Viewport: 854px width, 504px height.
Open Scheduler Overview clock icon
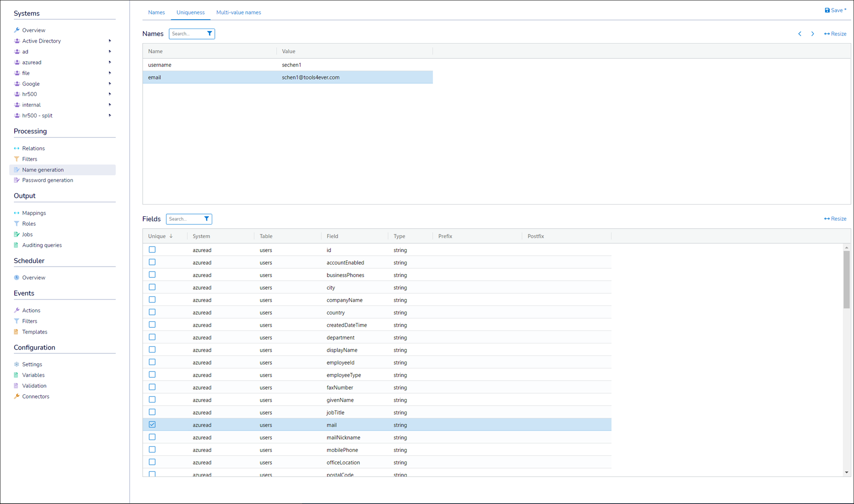coord(17,278)
